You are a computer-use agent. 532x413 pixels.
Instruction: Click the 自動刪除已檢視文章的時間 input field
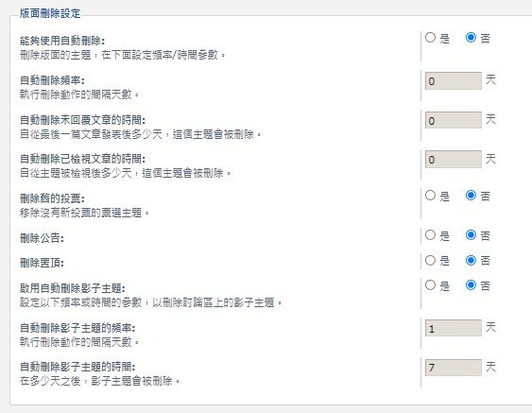454,159
